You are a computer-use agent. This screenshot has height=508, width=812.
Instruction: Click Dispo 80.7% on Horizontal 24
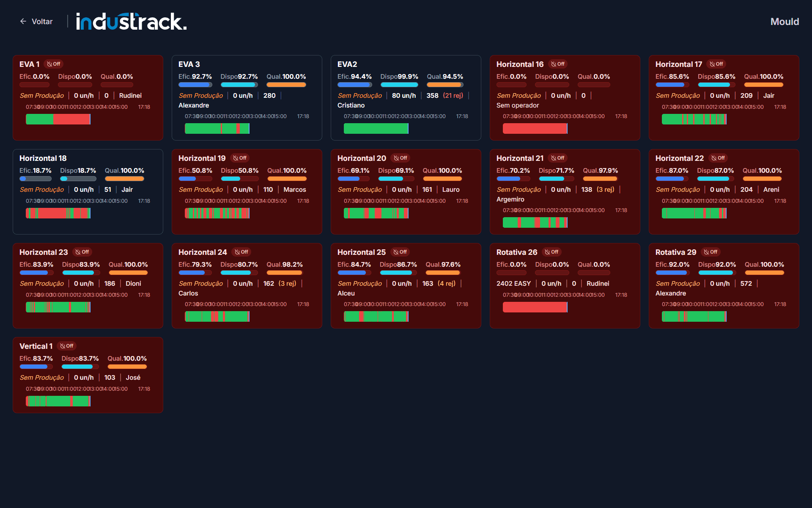pyautogui.click(x=239, y=265)
